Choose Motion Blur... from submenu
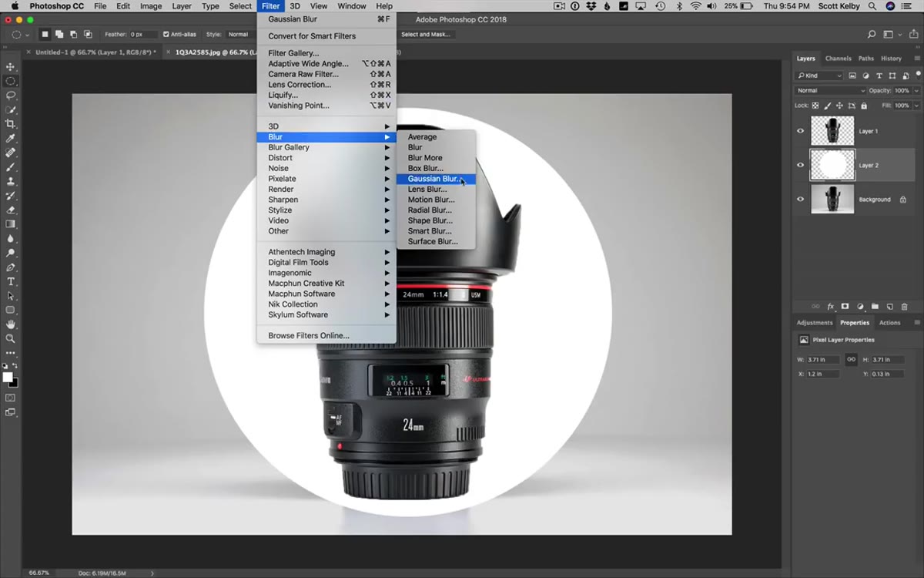The height and width of the screenshot is (578, 924). (x=436, y=200)
